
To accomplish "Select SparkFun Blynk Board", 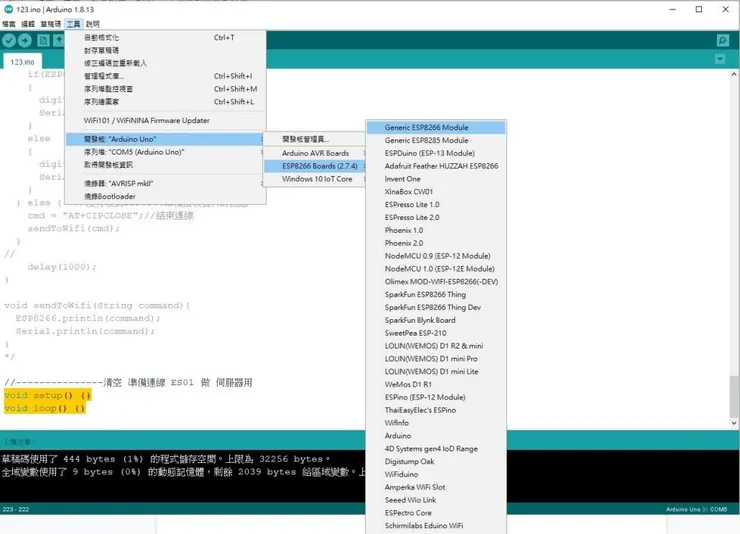I will click(436, 320).
